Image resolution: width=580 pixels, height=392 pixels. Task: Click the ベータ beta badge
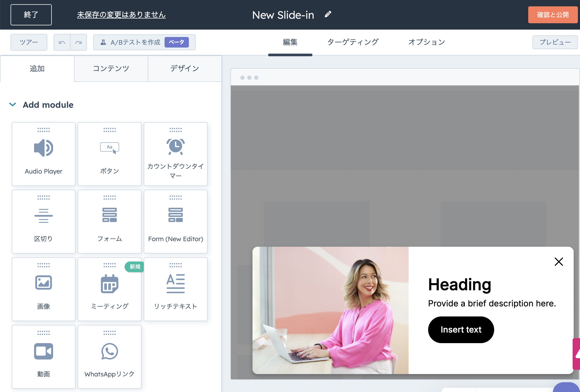point(176,42)
